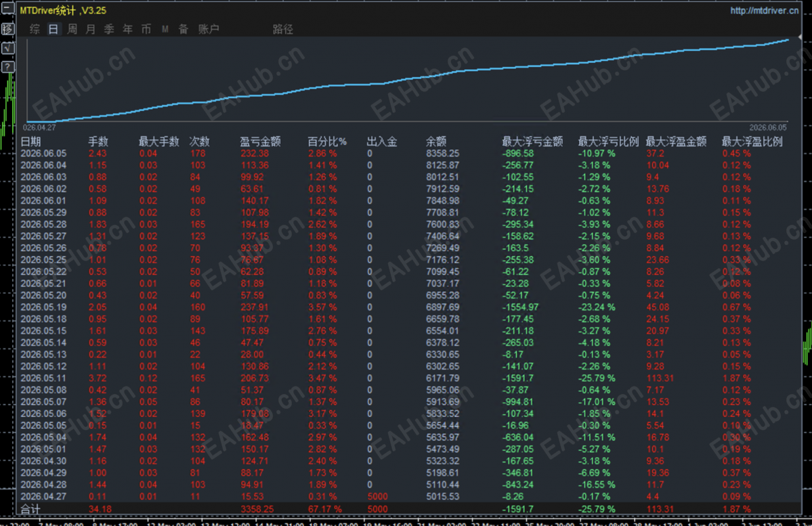Viewport: 812px width, 526px height.
Task: Switch to the 综 summary tab
Action: (x=35, y=29)
